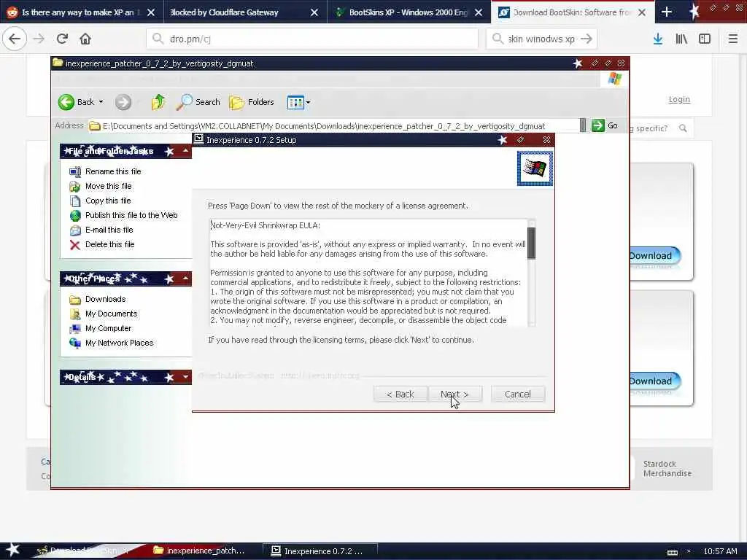Click the Login link on webpage
This screenshot has height=560, width=747.
coord(679,99)
